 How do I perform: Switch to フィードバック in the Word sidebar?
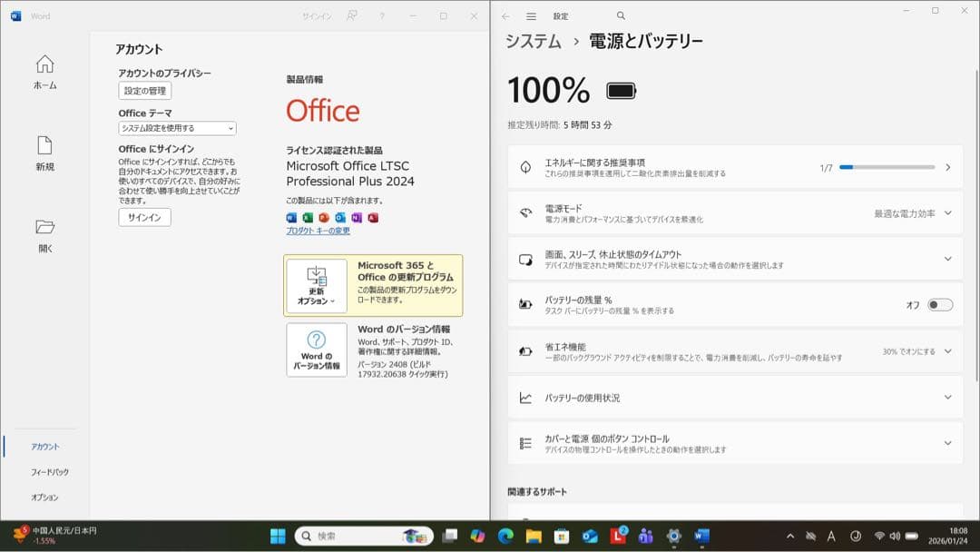(42, 471)
